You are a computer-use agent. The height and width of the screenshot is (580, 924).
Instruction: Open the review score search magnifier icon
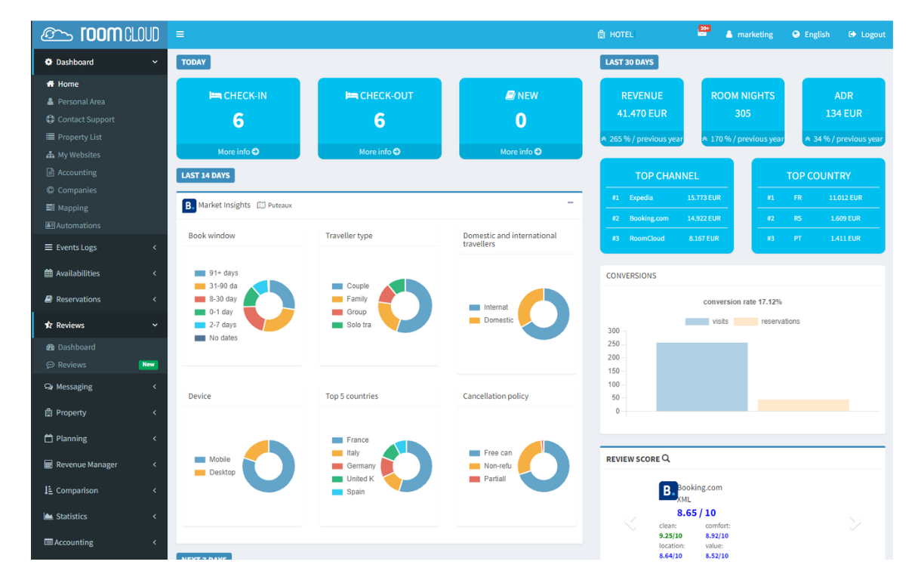coord(664,458)
